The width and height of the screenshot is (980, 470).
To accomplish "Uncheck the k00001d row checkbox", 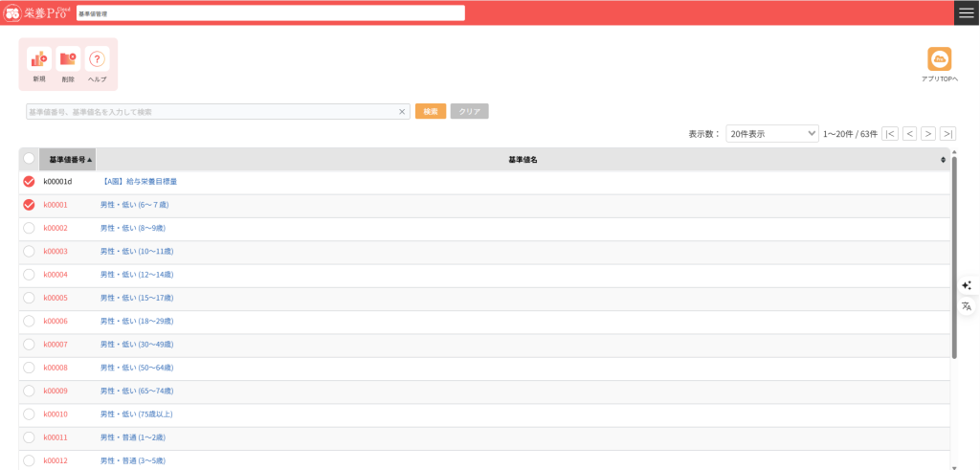I will point(29,181).
